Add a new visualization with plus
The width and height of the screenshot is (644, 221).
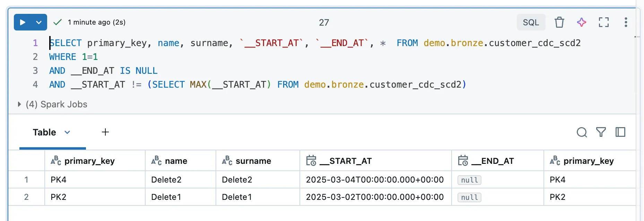105,132
